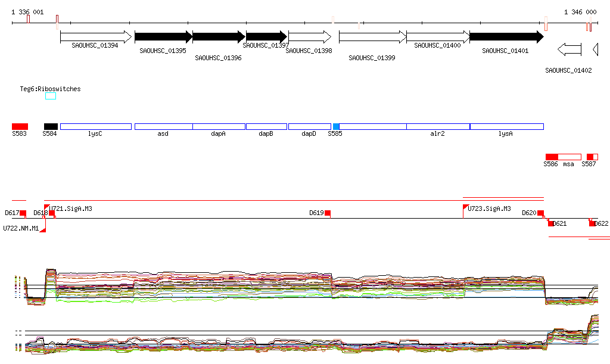Click the lysA gene box

tap(506, 126)
